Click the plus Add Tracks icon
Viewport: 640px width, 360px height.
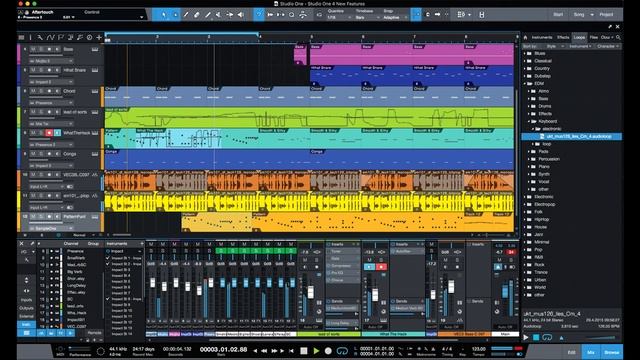coord(99,38)
